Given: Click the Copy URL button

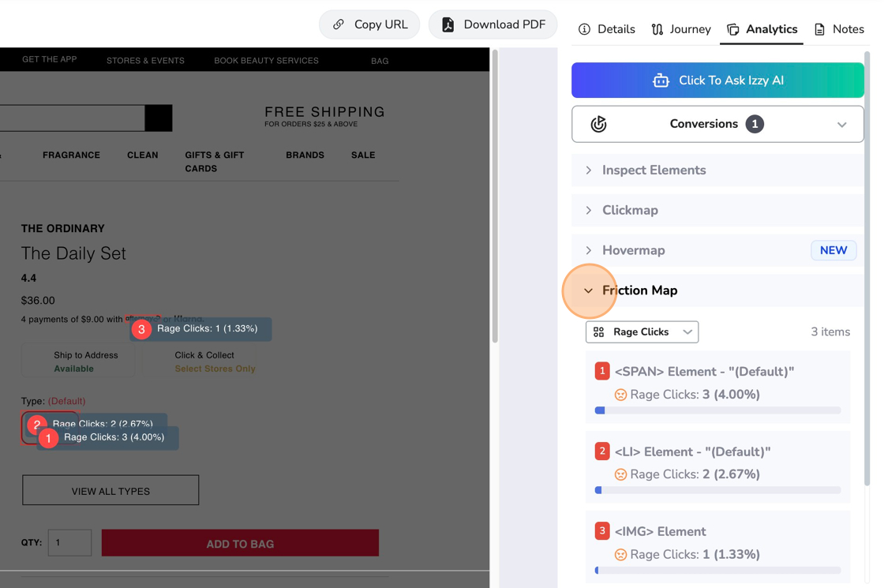Looking at the screenshot, I should point(369,24).
